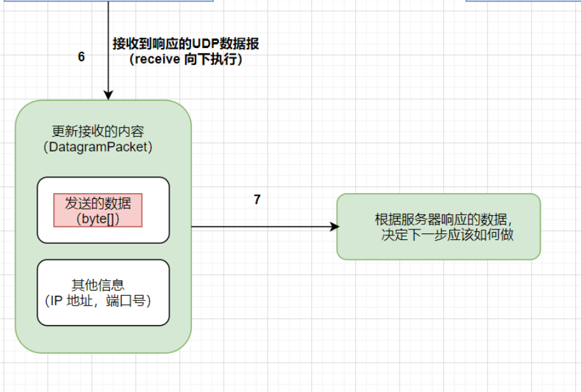This screenshot has width=581, height=392.
Task: Select the vertical arrow into DatagramPacket container
Action: pyautogui.click(x=108, y=50)
